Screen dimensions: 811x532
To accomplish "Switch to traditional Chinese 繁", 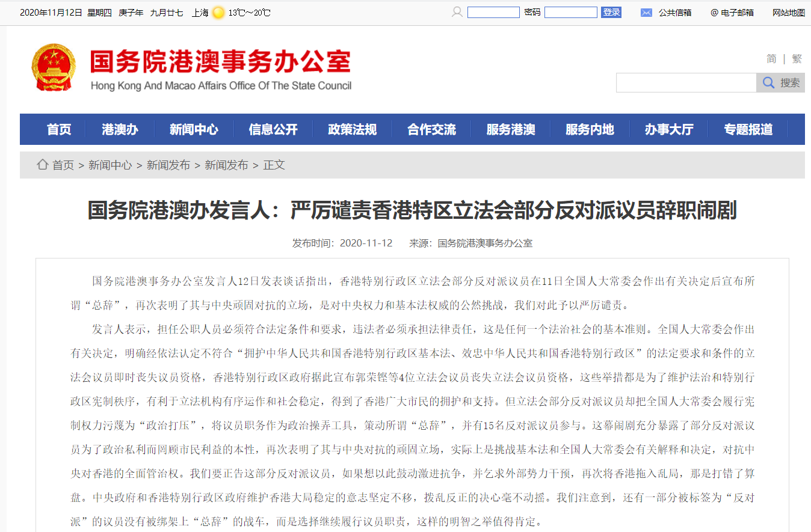I will click(797, 59).
